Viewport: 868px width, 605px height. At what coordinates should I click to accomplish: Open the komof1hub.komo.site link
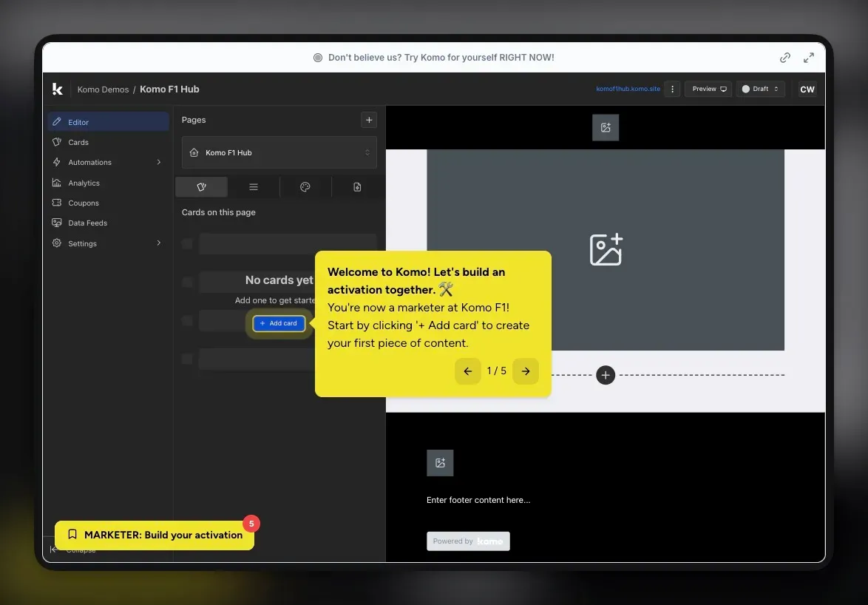point(628,89)
